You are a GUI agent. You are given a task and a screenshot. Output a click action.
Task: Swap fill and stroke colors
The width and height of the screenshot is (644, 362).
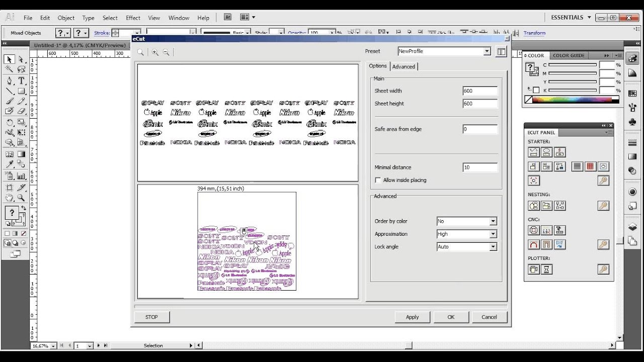click(23, 208)
